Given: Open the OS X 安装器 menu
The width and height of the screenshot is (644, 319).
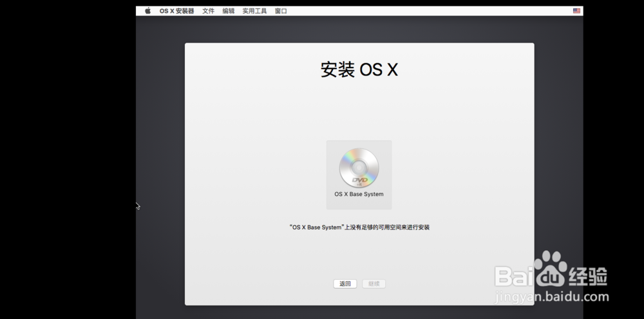Looking at the screenshot, I should [x=176, y=11].
